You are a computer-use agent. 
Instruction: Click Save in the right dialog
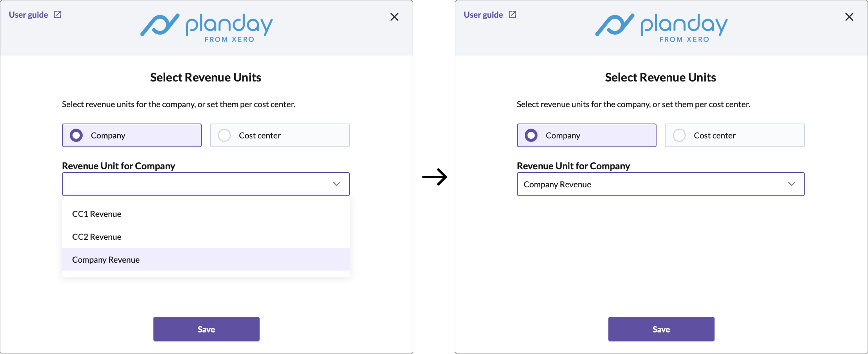point(661,329)
